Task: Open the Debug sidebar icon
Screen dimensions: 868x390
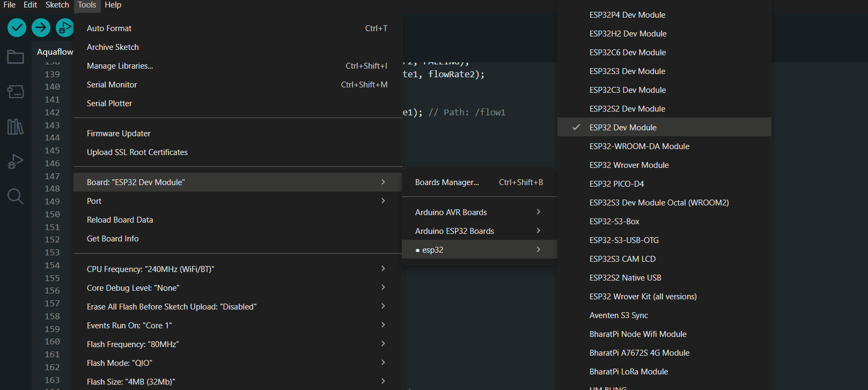Action: click(15, 161)
